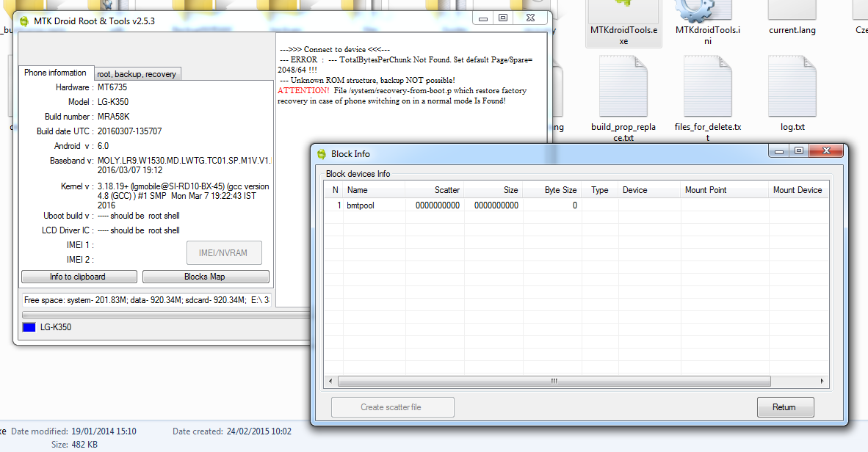
Task: Open the Blocks Map button
Action: [206, 277]
